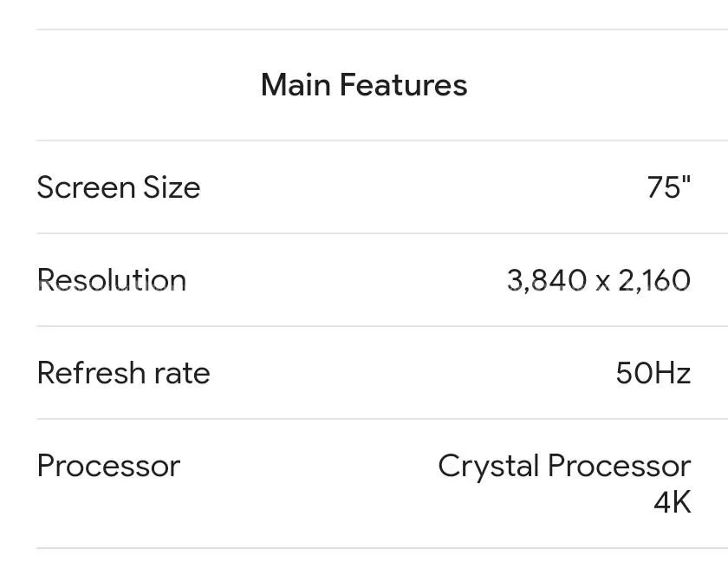This screenshot has height=582, width=728.
Task: Click the 4K text under Crystal Processor
Action: tap(673, 502)
